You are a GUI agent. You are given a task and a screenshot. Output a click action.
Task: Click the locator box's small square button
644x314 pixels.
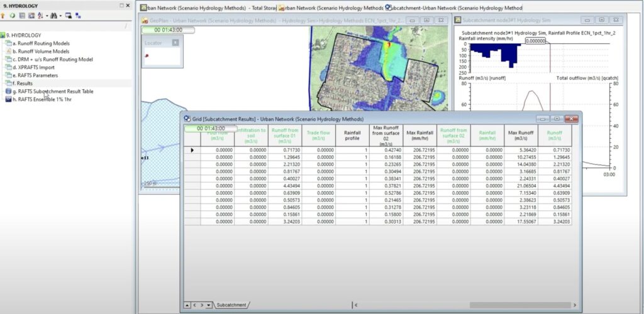175,43
